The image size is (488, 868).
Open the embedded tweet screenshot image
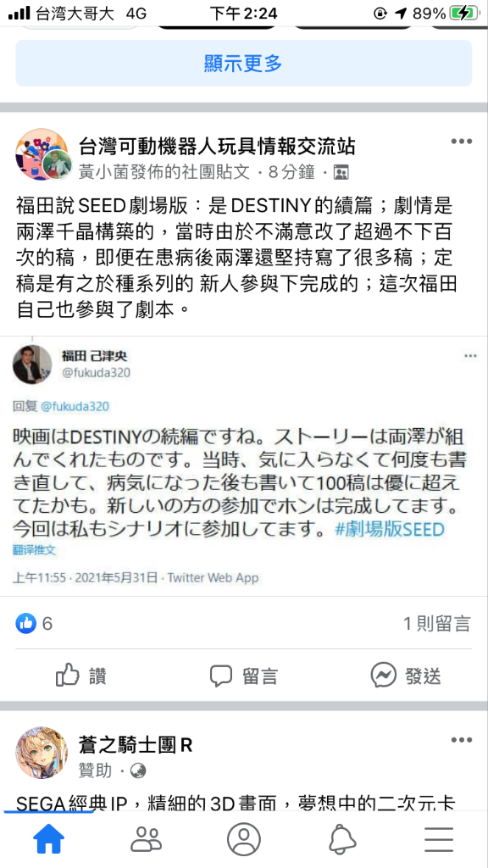tap(243, 465)
